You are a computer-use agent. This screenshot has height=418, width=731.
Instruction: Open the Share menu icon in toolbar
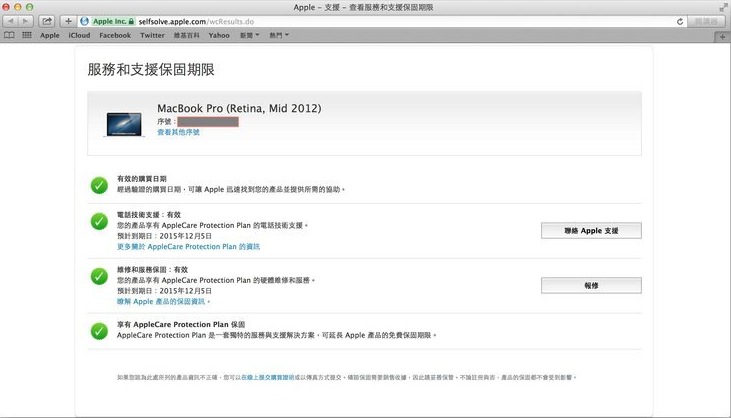(47, 21)
